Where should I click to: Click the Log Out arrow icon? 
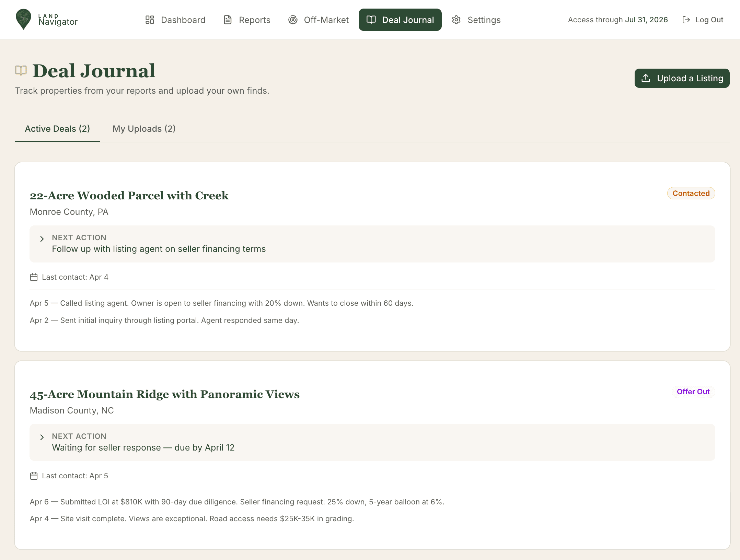coord(686,20)
